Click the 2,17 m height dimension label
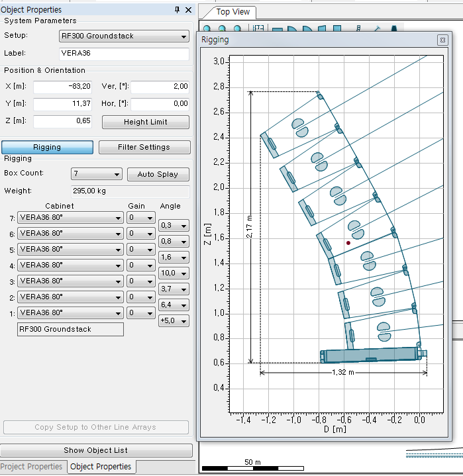The image size is (463, 476). (x=249, y=227)
